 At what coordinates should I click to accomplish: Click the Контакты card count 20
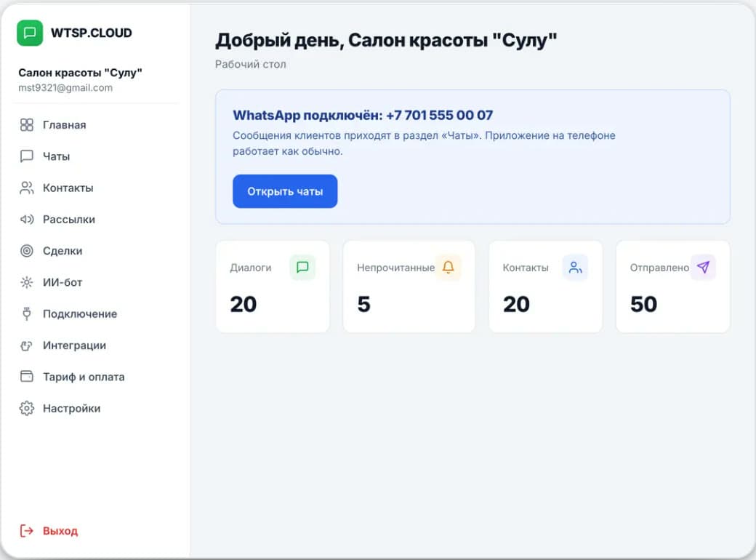516,304
